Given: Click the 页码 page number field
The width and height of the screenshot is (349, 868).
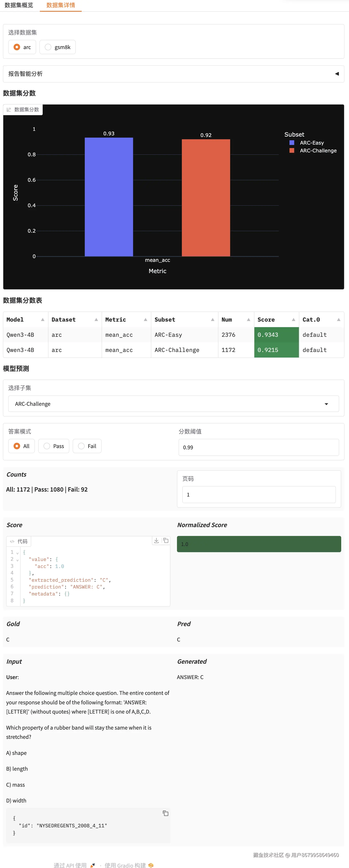Looking at the screenshot, I should coord(259,494).
